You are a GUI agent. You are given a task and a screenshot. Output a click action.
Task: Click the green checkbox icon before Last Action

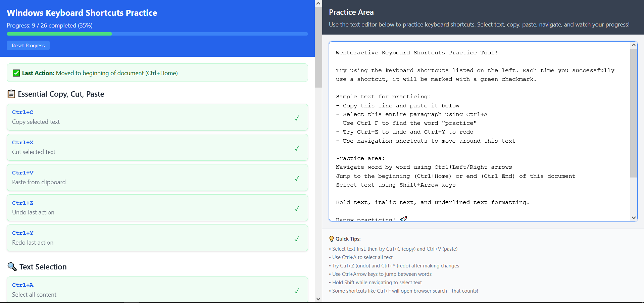click(x=16, y=73)
